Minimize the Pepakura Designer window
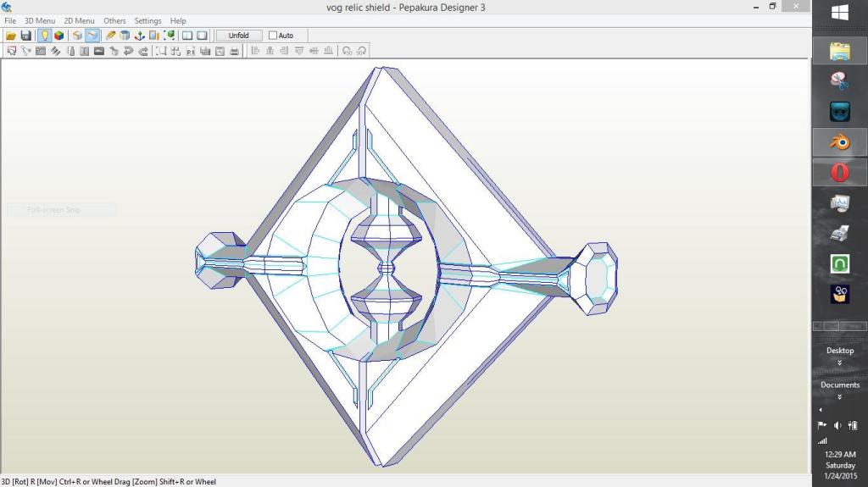This screenshot has height=487, width=868. pyautogui.click(x=755, y=7)
